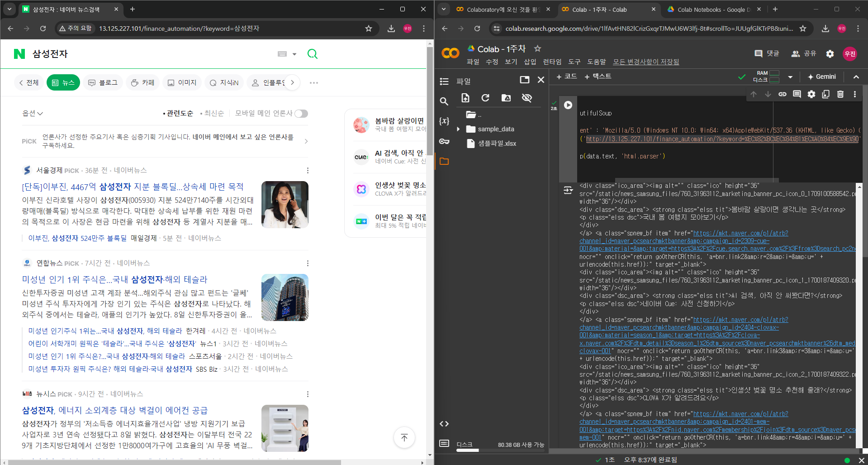868x465 pixels.
Task: Show more Naver search category tabs
Action: [x=292, y=82]
